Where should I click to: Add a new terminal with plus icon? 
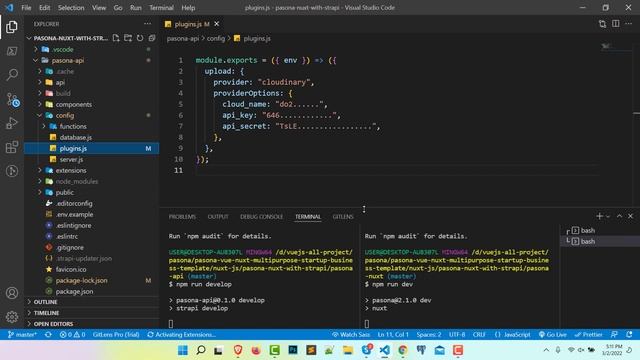(x=599, y=216)
